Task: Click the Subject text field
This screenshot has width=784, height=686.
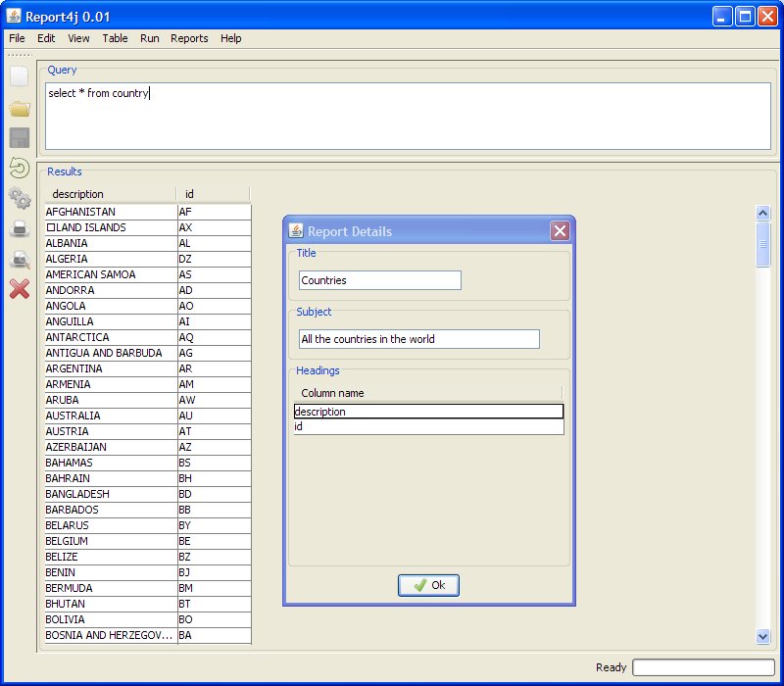Action: pyautogui.click(x=418, y=339)
